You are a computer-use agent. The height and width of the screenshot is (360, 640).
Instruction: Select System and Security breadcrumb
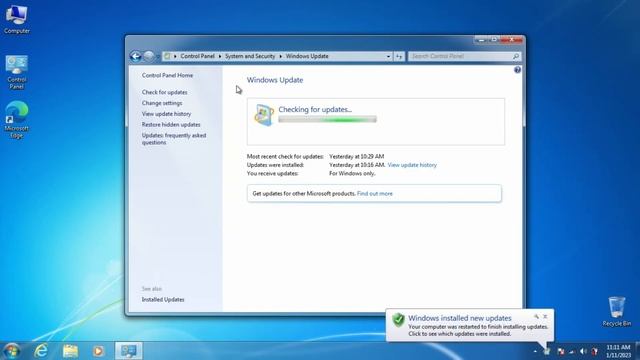point(250,56)
